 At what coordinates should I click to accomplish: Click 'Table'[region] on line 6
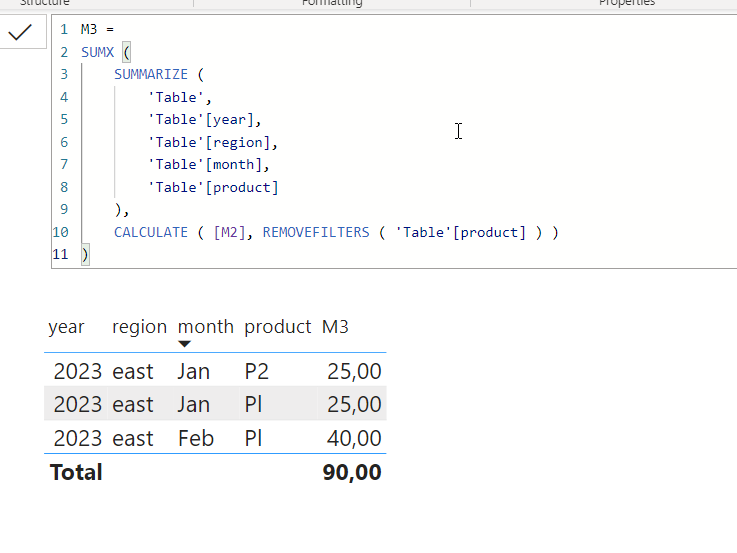212,142
